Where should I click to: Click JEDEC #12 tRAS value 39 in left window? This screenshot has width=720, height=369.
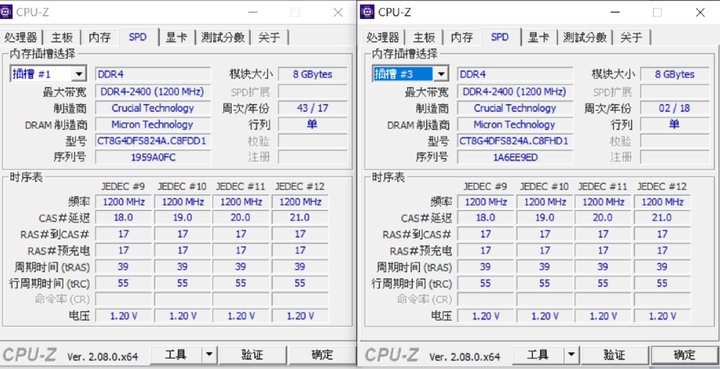point(300,267)
